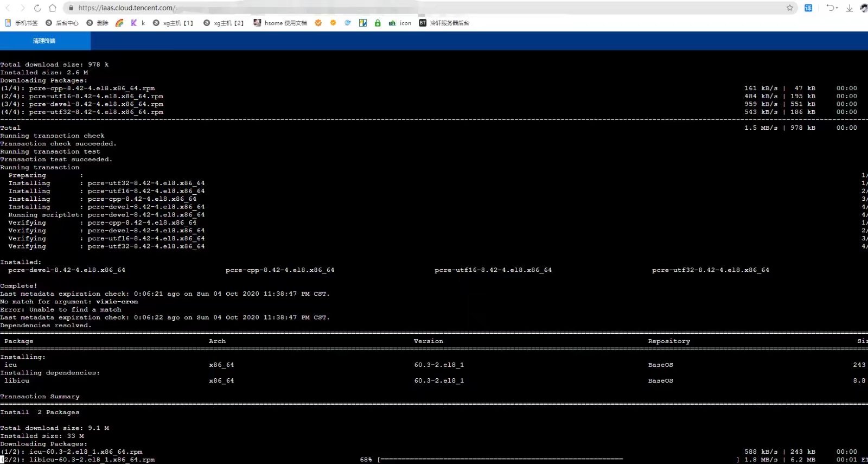Go to browser home page icon
Viewport: 868px width, 464px height.
click(x=53, y=8)
